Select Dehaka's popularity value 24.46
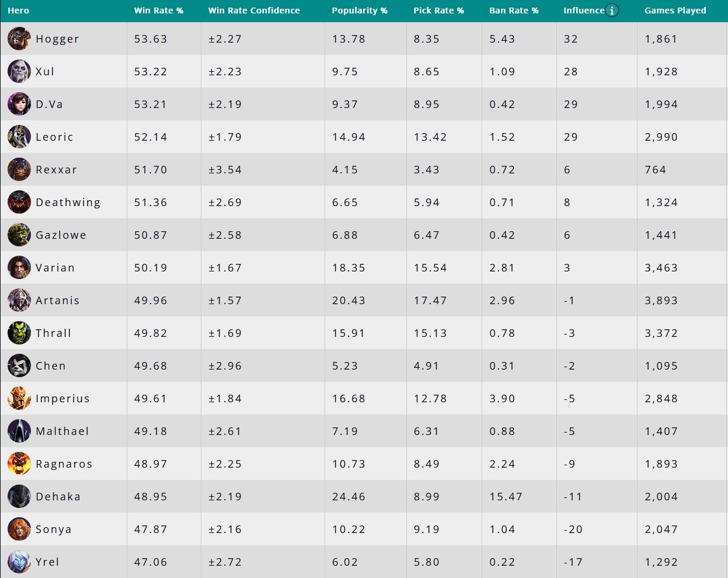The height and width of the screenshot is (578, 728). pos(349,497)
